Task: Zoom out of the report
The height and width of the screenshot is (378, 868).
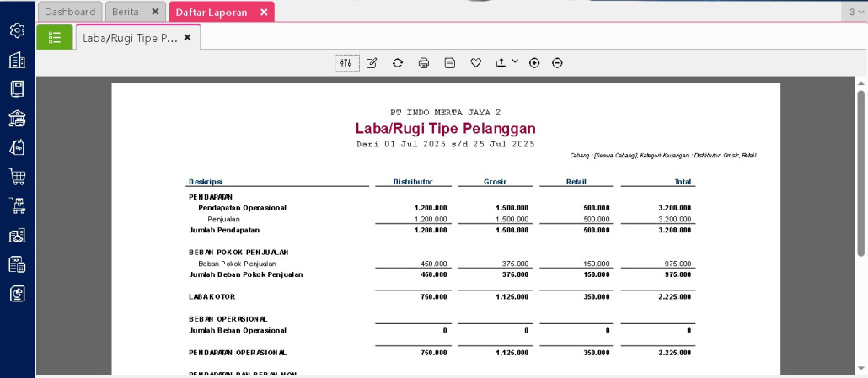Action: point(557,63)
